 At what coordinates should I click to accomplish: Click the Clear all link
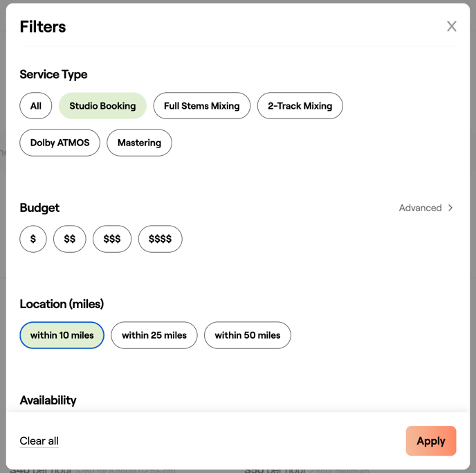pos(39,441)
